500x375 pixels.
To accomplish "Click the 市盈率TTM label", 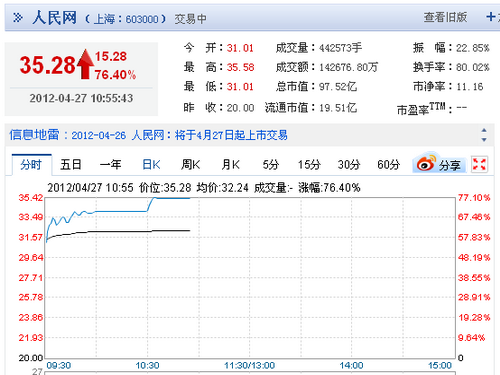I will point(421,109).
